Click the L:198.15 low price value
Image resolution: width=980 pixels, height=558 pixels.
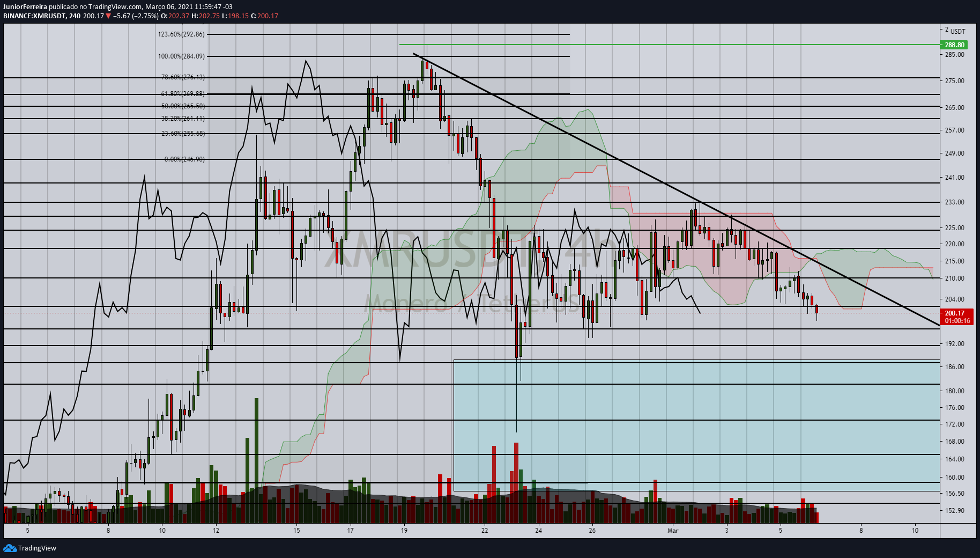tap(235, 16)
